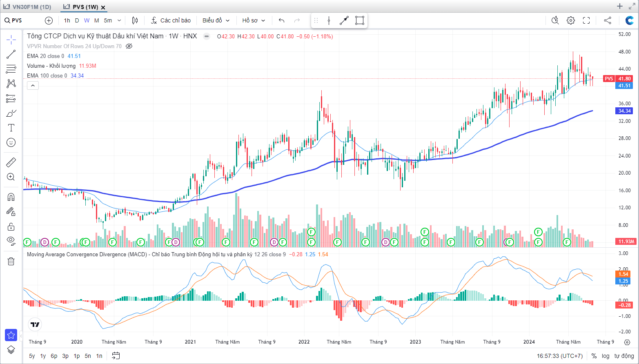Select the crosshair cursor tool

pyautogui.click(x=11, y=40)
